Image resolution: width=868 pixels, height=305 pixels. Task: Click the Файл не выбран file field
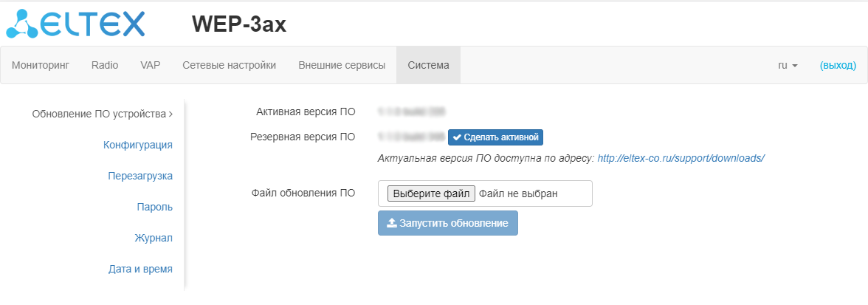518,193
